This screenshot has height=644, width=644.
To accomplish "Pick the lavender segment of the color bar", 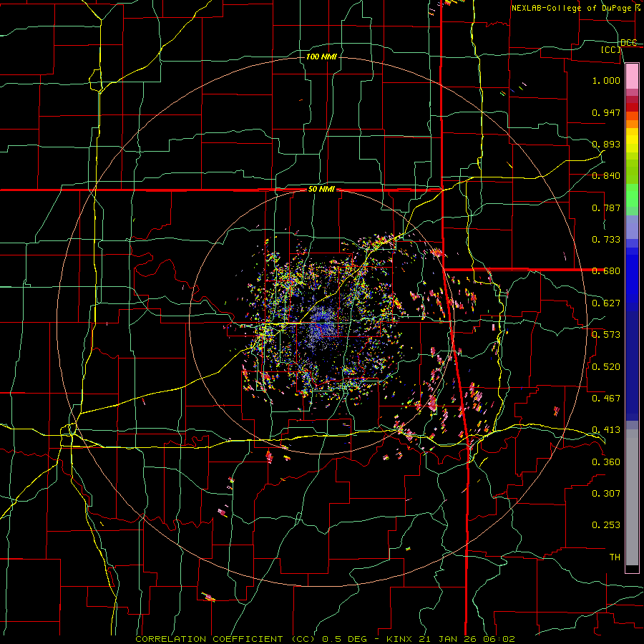I will point(632,227).
